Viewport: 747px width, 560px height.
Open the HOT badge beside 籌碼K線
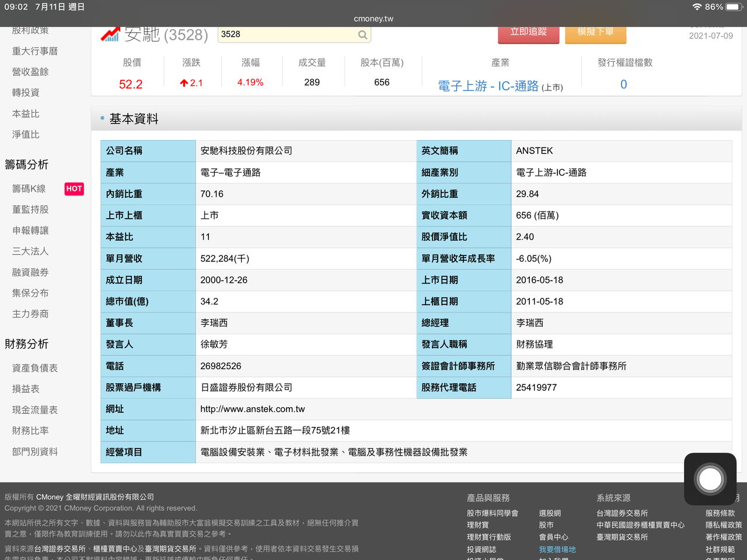click(74, 189)
